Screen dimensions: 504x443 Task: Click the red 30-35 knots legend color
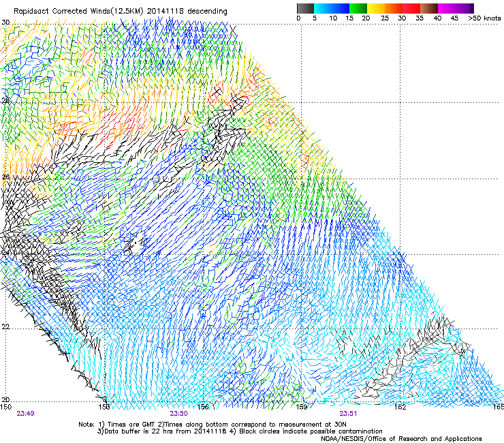pos(411,8)
